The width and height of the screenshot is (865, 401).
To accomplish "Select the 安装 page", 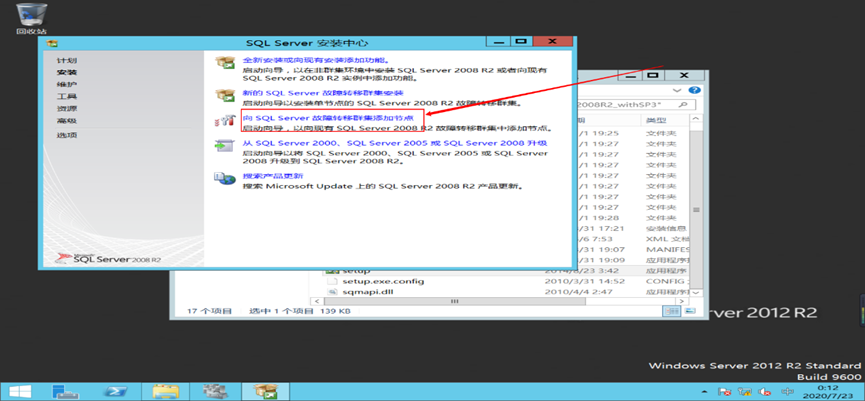I will pyautogui.click(x=67, y=72).
